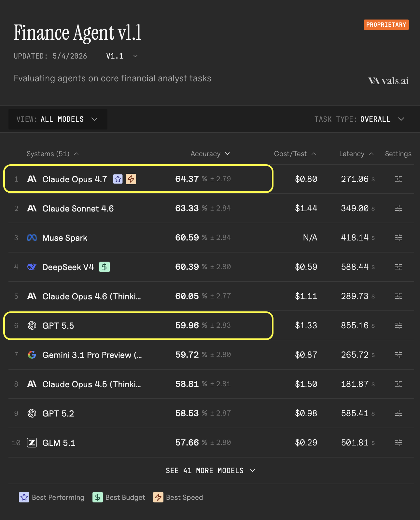Open settings icon for Muse Spark row
The width and height of the screenshot is (420, 520).
tap(399, 238)
